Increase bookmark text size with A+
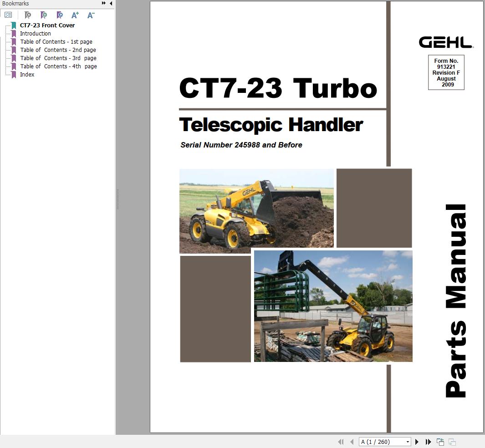 pos(75,15)
